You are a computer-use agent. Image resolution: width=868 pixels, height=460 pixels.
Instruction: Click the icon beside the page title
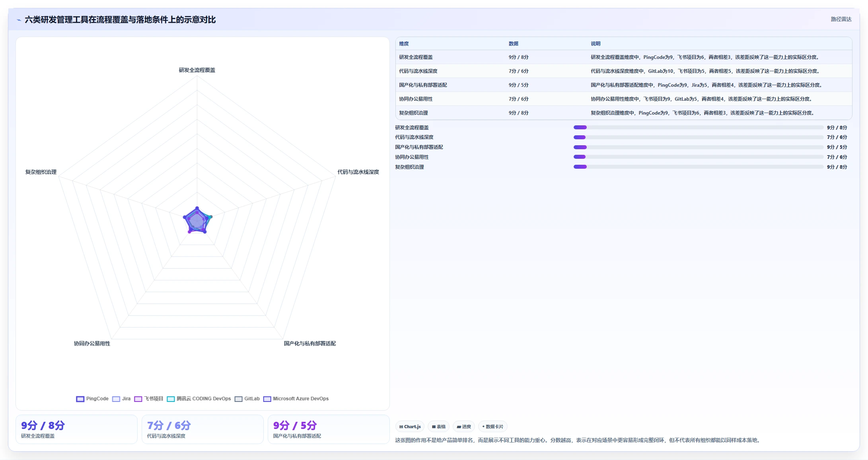point(19,20)
